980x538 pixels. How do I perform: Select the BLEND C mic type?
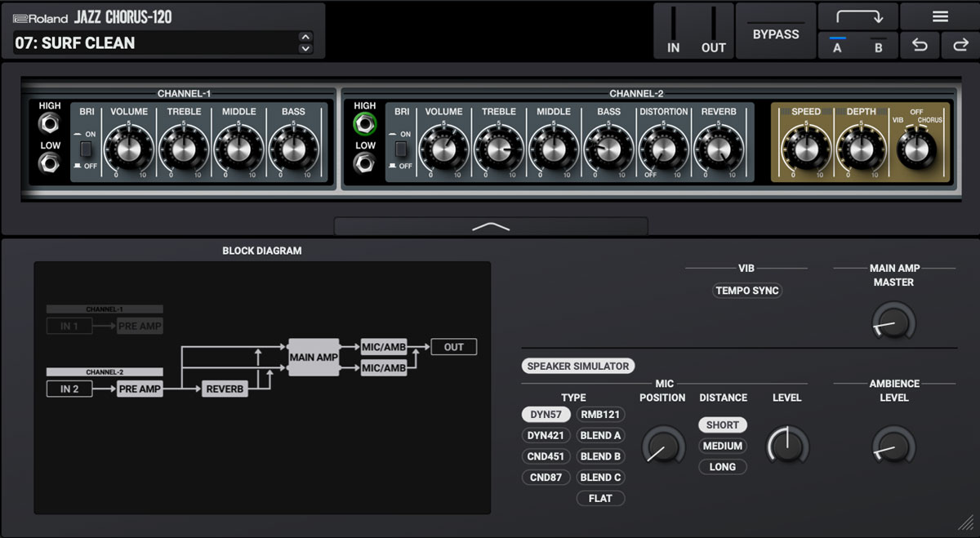click(600, 478)
